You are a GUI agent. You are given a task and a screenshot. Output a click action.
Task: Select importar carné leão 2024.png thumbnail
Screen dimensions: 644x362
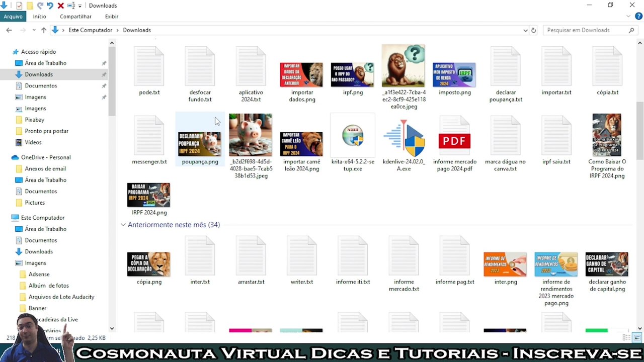[x=301, y=144]
